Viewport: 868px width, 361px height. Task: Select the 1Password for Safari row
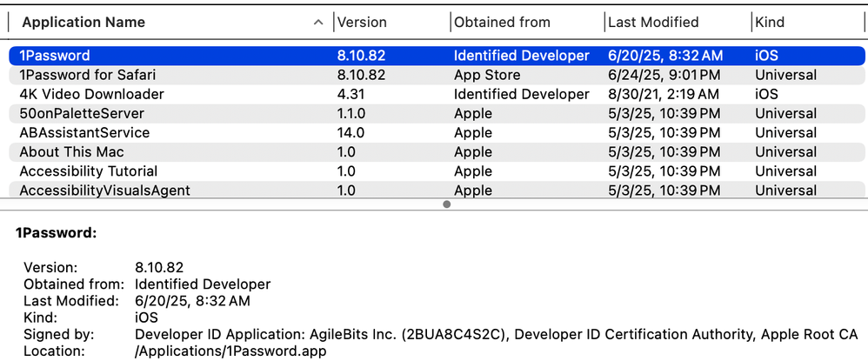[87, 75]
